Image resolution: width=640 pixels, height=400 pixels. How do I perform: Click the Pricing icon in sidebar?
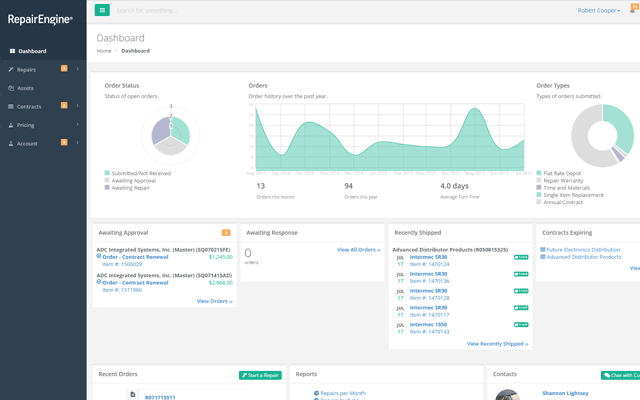point(11,125)
